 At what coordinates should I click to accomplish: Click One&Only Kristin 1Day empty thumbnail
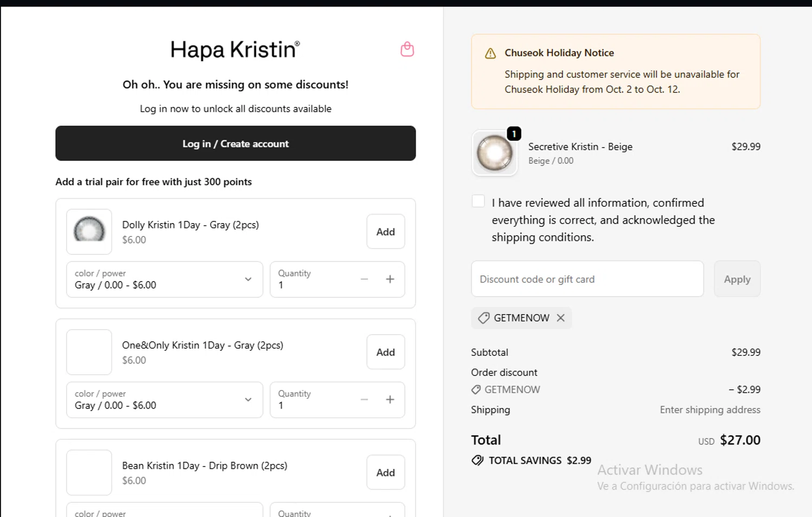coord(89,352)
